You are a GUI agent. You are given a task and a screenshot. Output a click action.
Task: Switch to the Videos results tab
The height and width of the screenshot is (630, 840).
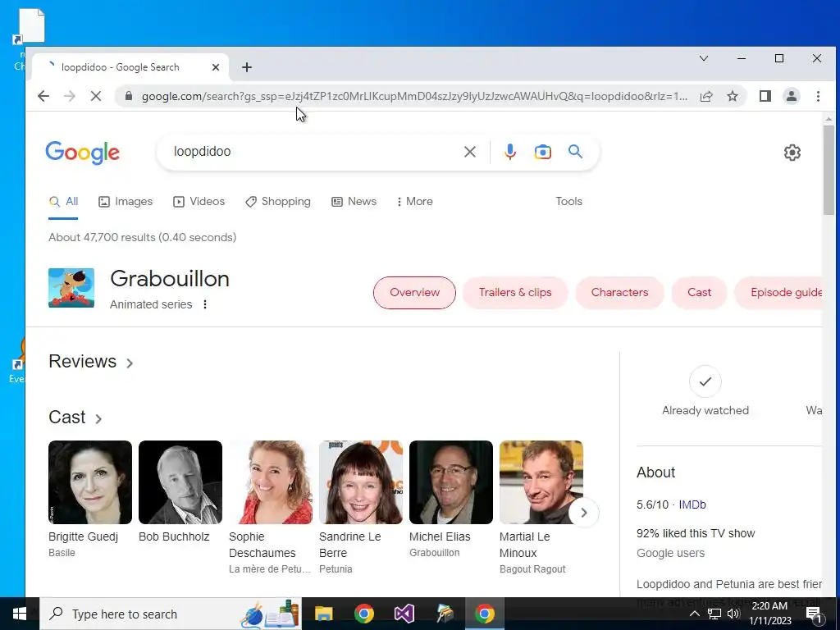click(x=199, y=202)
